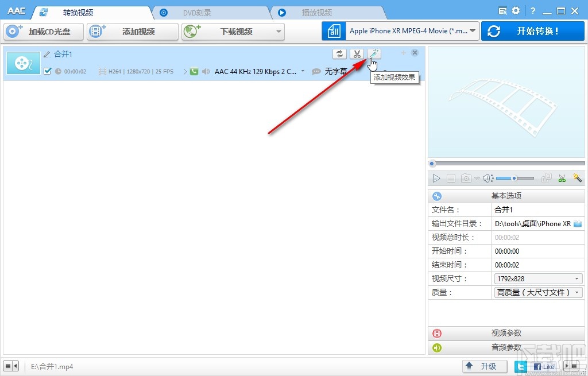The height and width of the screenshot is (376, 588).
Task: Click the merge videos icon under preview
Action: pyautogui.click(x=546, y=178)
